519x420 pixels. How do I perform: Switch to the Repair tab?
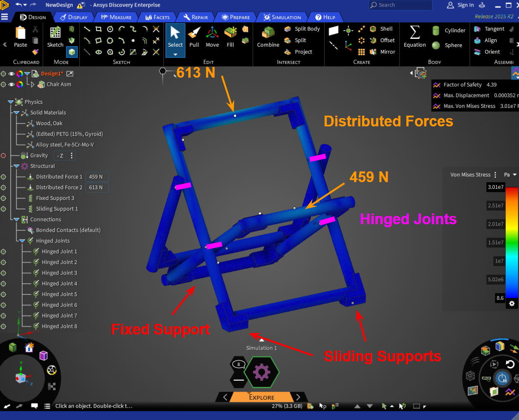coord(196,17)
